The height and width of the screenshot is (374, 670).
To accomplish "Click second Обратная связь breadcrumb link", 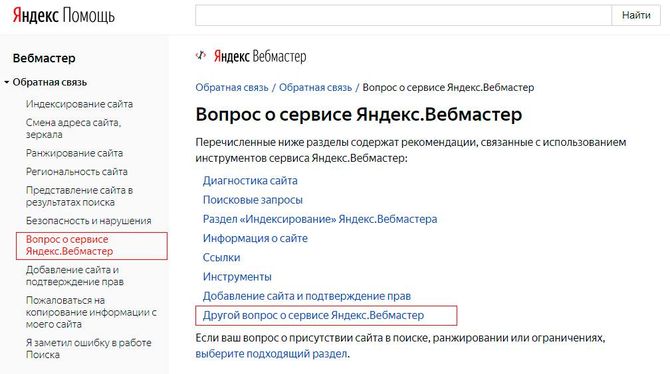I will click(x=315, y=87).
